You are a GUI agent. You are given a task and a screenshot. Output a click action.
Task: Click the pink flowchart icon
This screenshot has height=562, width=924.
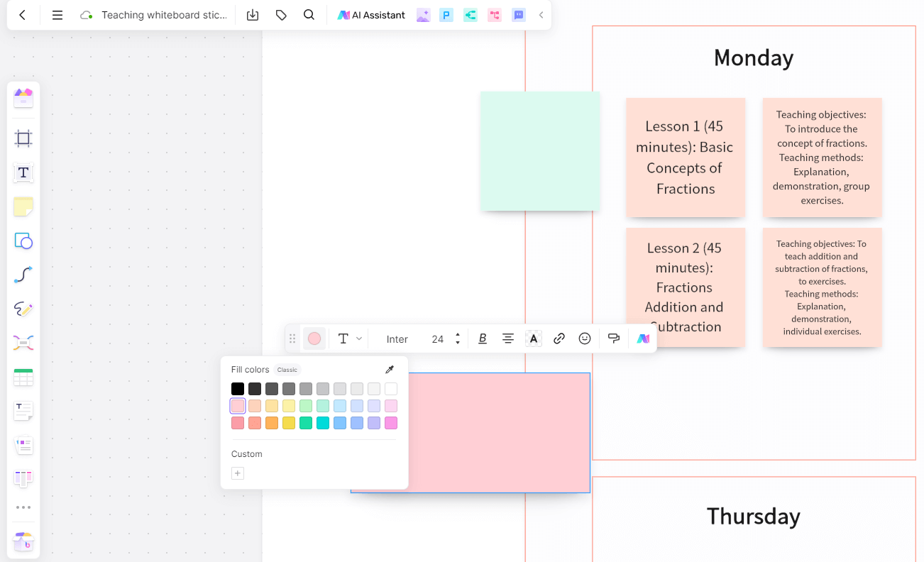click(495, 15)
